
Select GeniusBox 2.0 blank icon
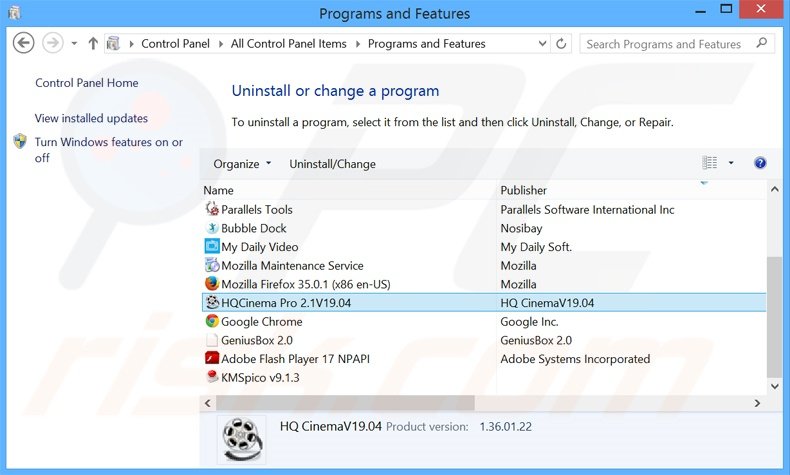212,340
